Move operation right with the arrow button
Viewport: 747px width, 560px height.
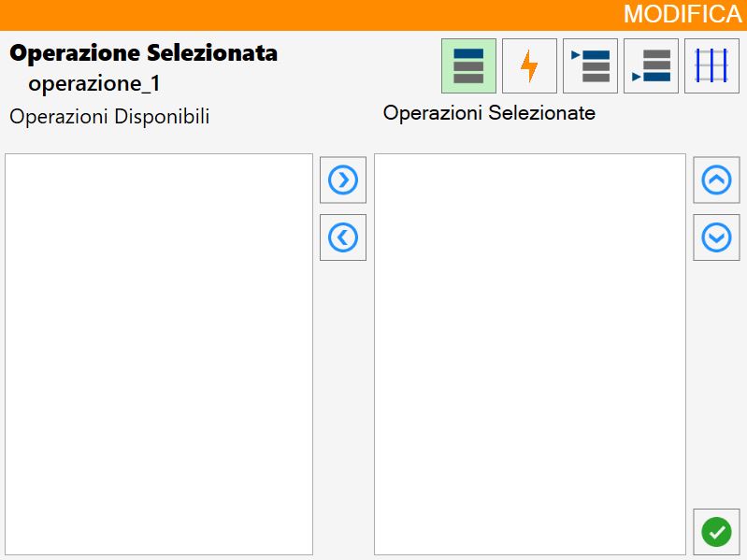343,180
